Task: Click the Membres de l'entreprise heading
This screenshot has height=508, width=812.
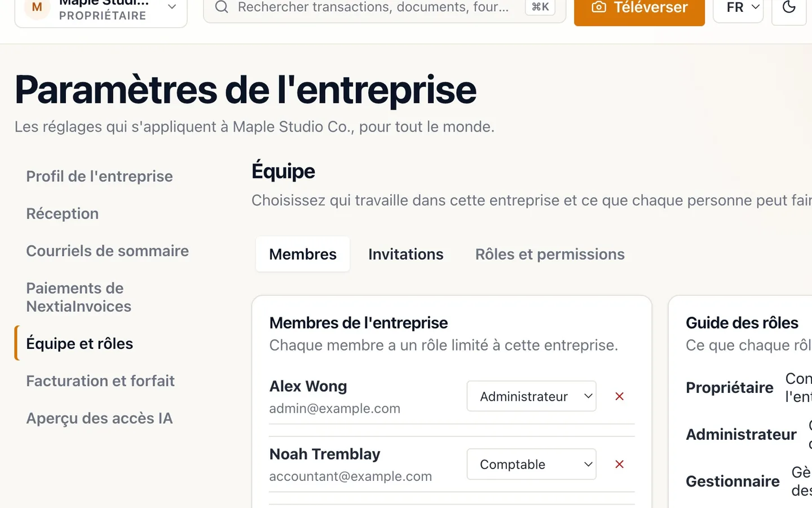Action: (x=359, y=322)
